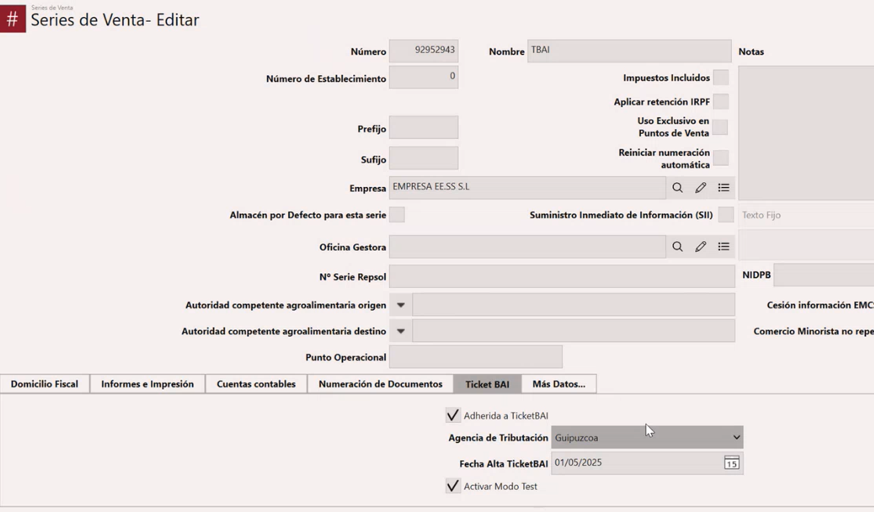
Task: Click the red hash Series de Venta icon
Action: 13,19
